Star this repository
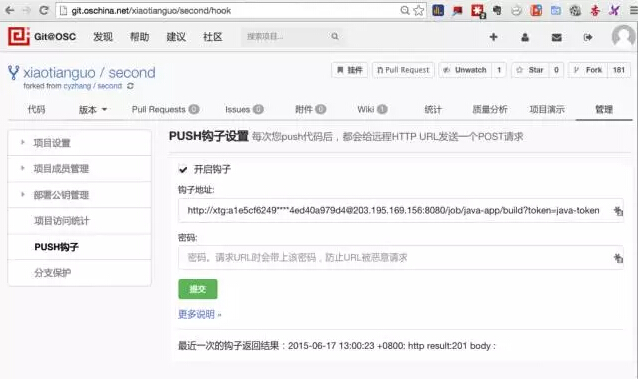 point(530,70)
